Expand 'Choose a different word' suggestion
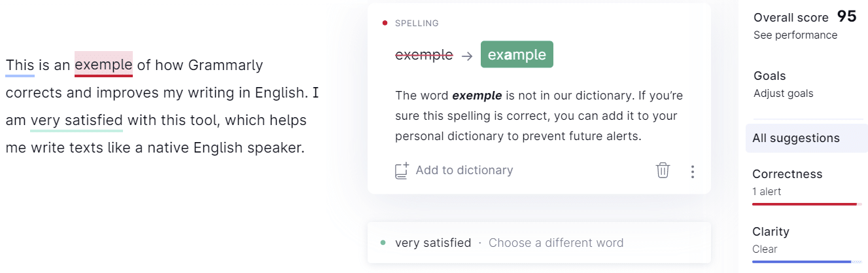Screen dimensions: 868x273 pos(556,243)
